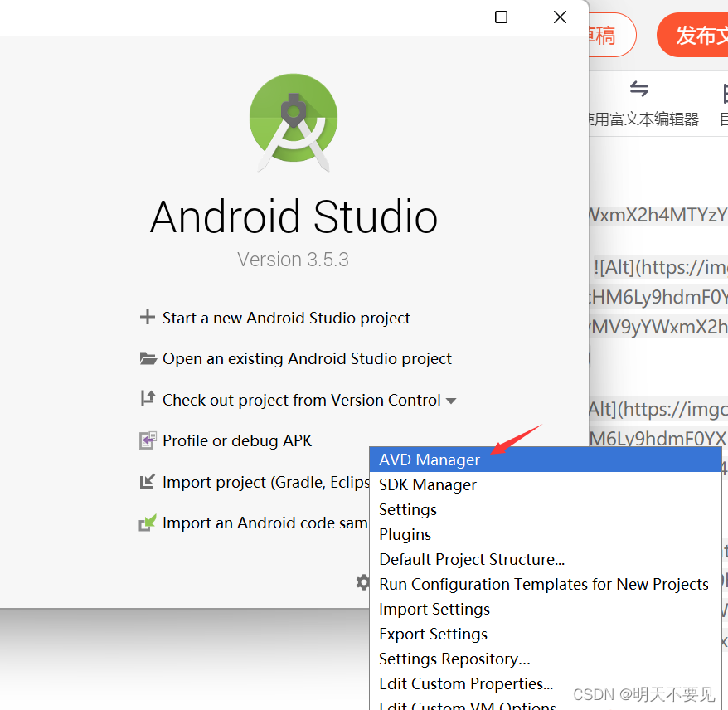Screen dimensions: 728x710
Task: Open Default Project Structure...
Action: [x=545, y=560]
